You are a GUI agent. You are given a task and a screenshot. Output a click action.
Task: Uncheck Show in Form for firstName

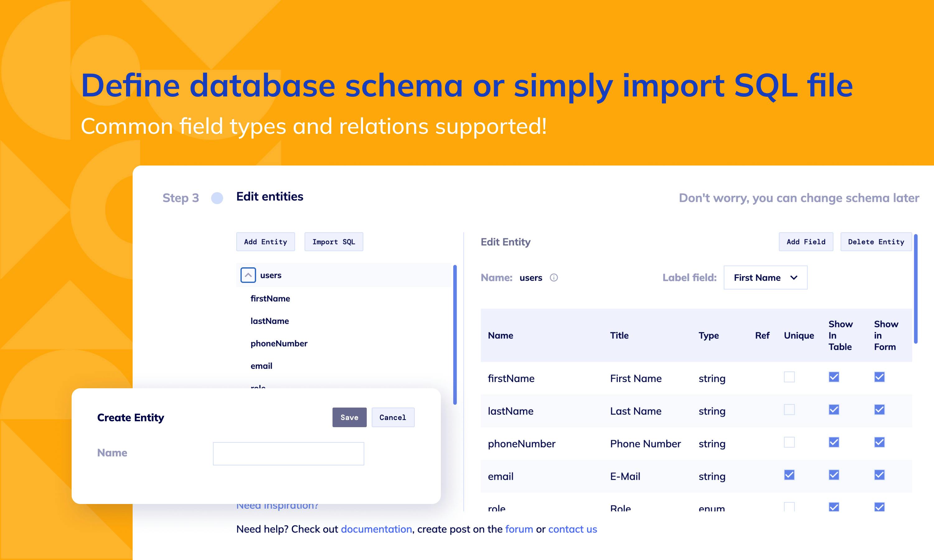pyautogui.click(x=879, y=377)
